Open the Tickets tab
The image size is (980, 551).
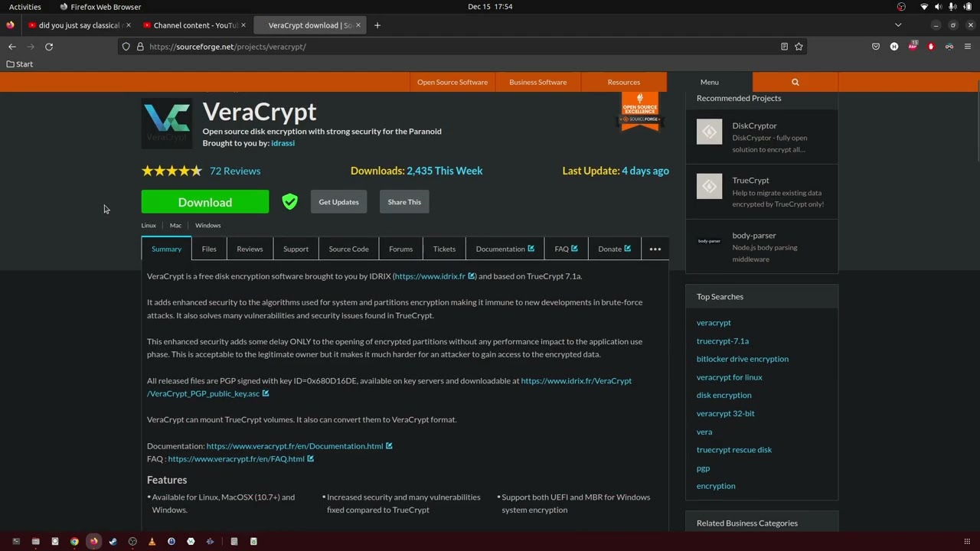point(444,249)
